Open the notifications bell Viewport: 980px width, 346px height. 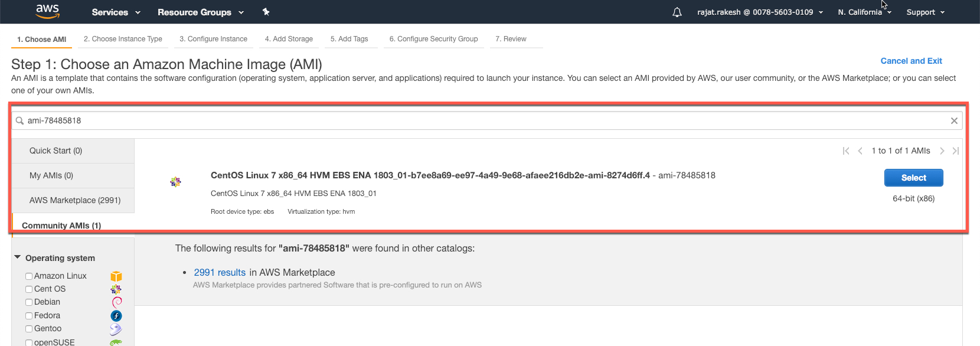677,12
